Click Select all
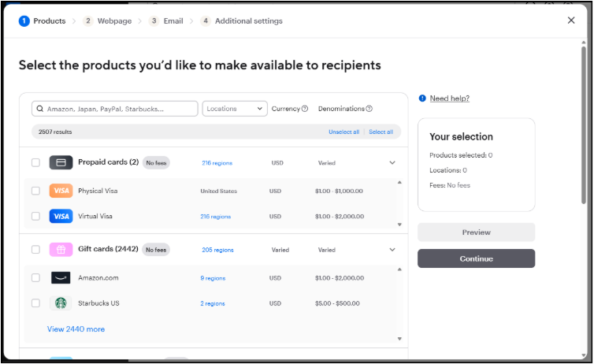The height and width of the screenshot is (364, 594). click(x=381, y=132)
